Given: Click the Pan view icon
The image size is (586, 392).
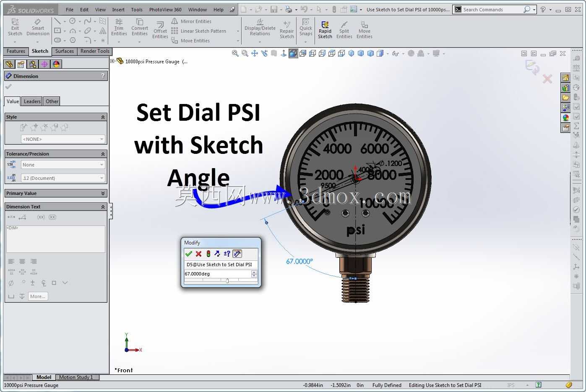Looking at the screenshot, I should coord(255,53).
